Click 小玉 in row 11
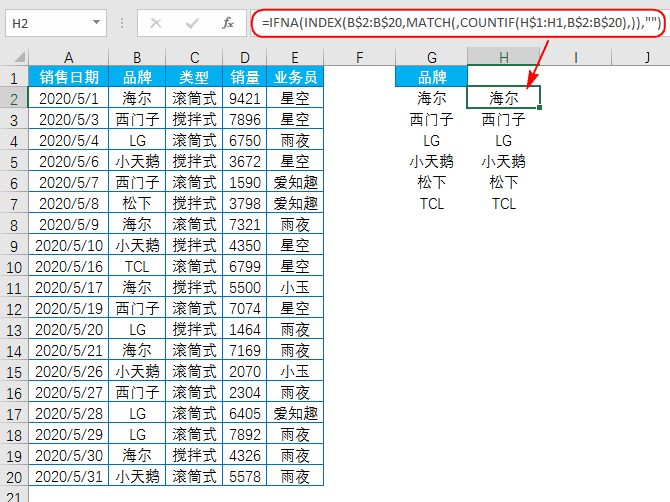The image size is (670, 502). point(295,288)
